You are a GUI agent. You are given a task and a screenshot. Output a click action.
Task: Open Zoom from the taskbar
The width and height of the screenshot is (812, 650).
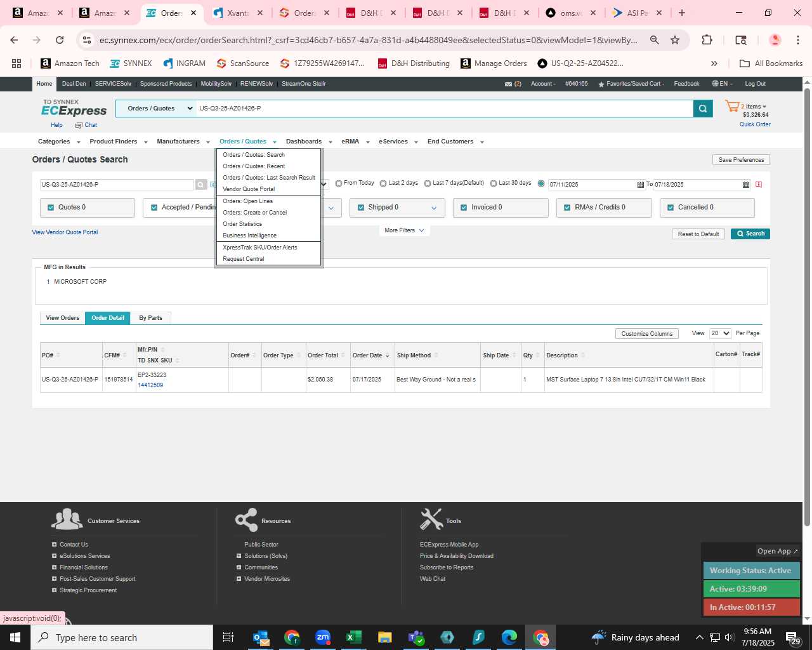323,637
